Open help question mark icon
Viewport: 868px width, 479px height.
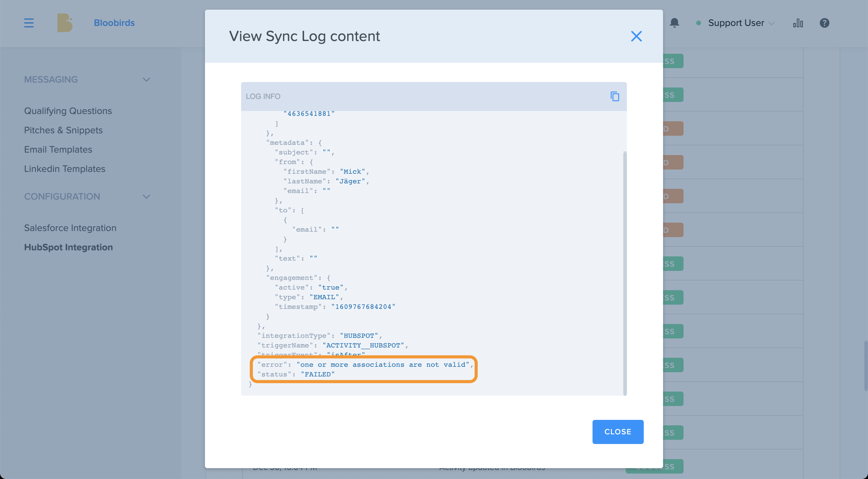click(824, 23)
